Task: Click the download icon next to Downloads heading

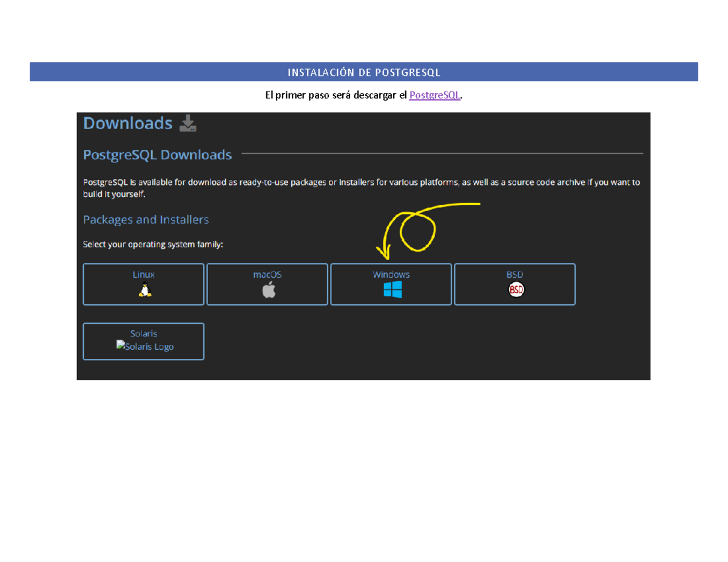Action: pos(188,123)
